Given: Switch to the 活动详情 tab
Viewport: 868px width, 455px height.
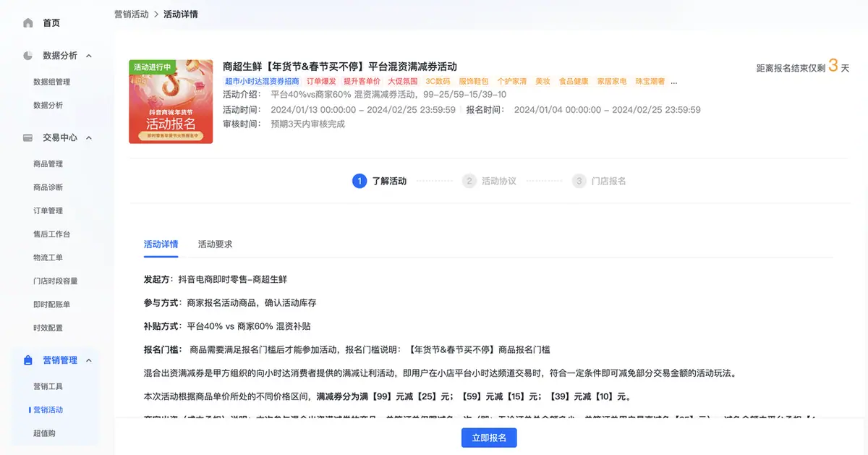Looking at the screenshot, I should 161,244.
